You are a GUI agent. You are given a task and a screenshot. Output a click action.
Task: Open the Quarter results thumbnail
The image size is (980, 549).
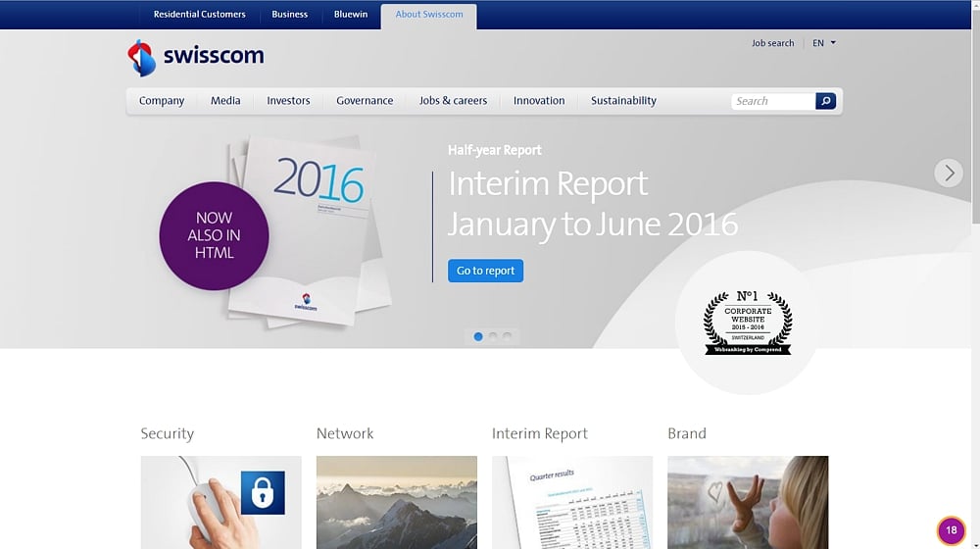572,502
